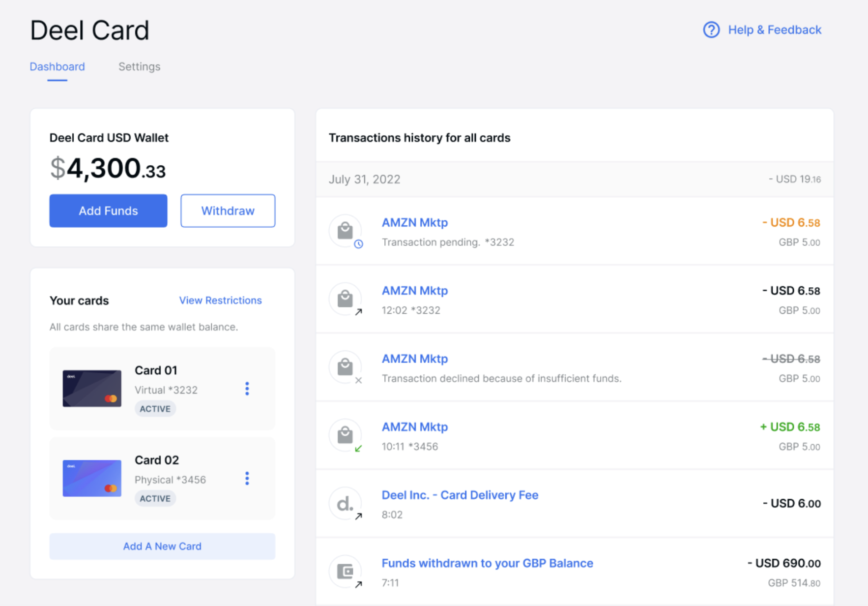The image size is (868, 606).
Task: Click the July 31, 2022 date header
Action: (364, 179)
